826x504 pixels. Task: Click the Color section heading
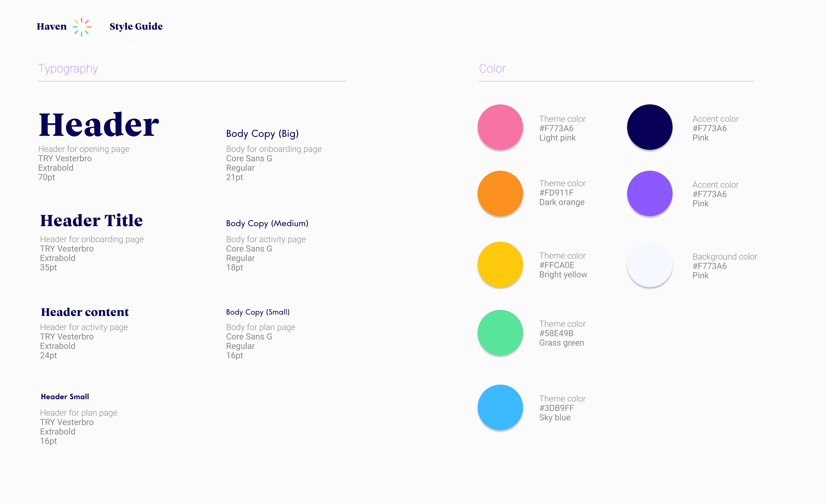(x=492, y=68)
